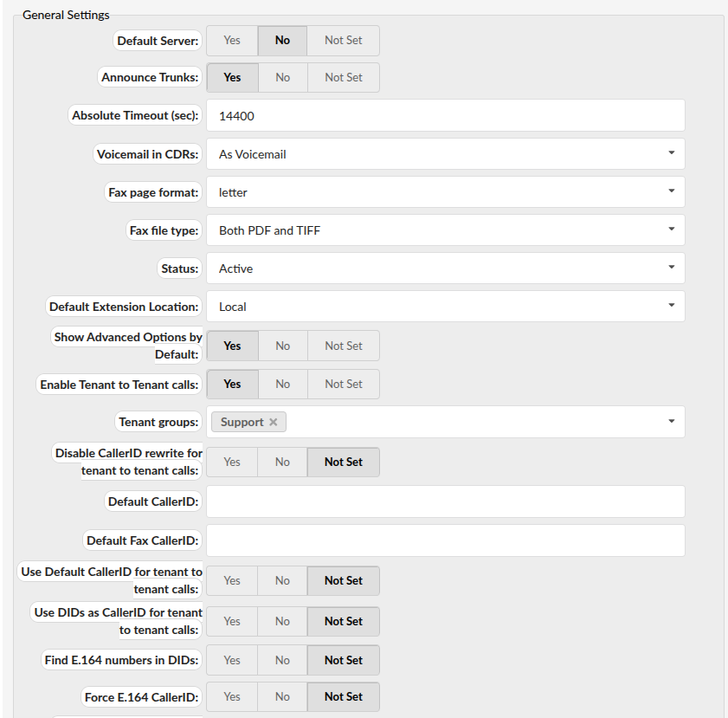Choose Not Set for Tenant to Tenant calls

[343, 384]
